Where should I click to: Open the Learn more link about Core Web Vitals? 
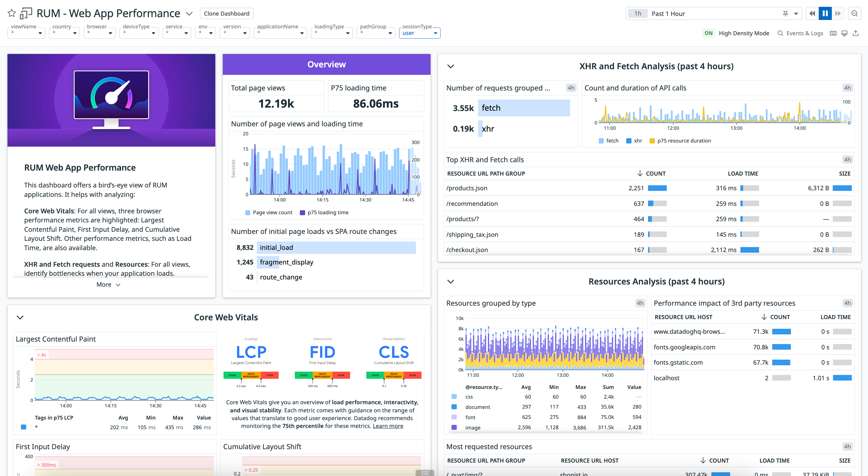tap(388, 426)
